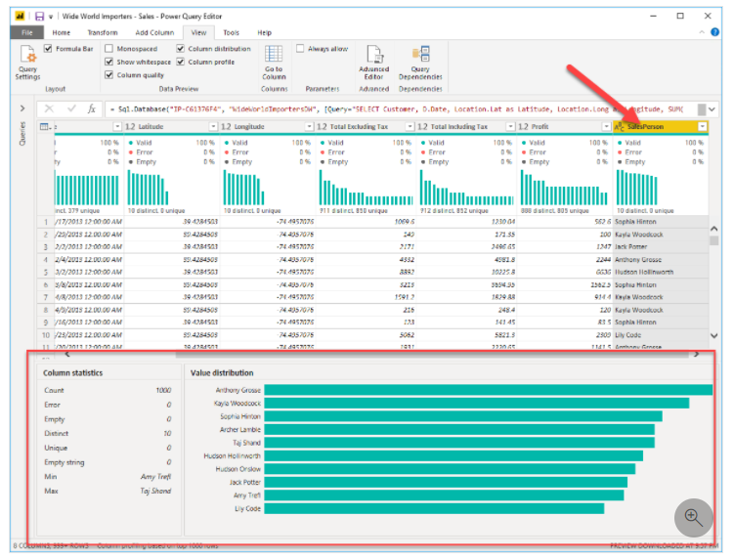This screenshot has width=734, height=560.
Task: Open the Help question mark icon
Action: (x=714, y=32)
